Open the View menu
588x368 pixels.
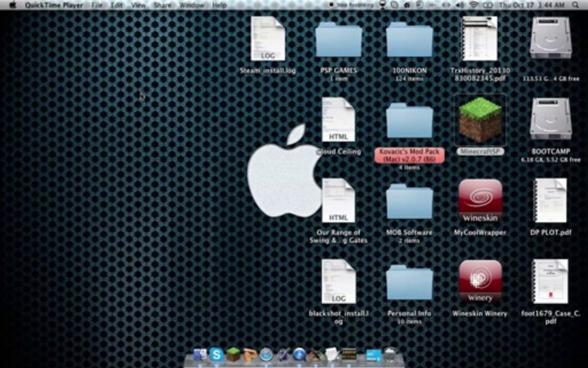tap(138, 5)
